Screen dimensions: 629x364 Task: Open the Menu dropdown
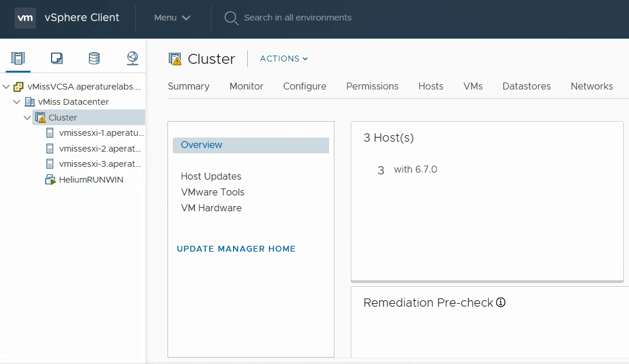click(x=172, y=18)
